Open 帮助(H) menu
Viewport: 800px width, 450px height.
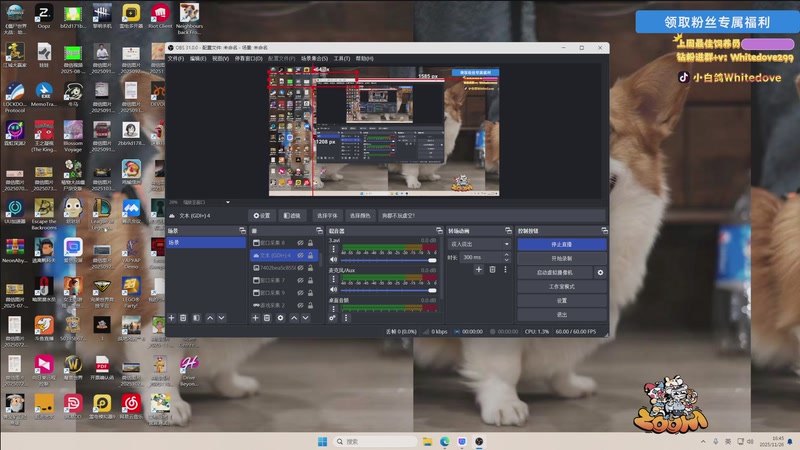364,59
